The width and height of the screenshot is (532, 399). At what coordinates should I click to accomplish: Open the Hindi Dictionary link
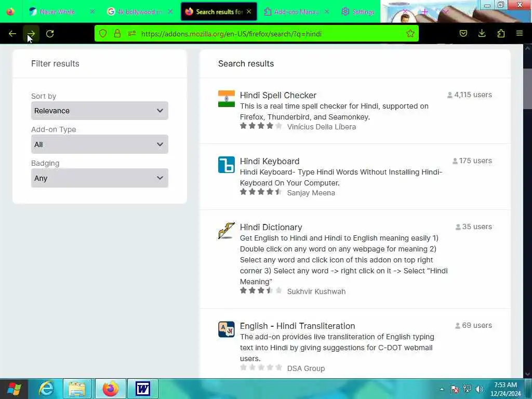click(x=271, y=228)
